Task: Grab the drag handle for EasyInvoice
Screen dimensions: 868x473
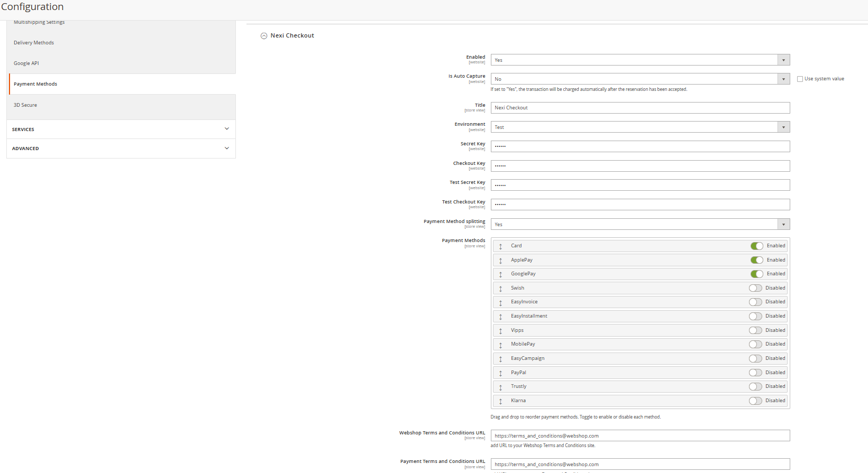Action: pos(500,302)
